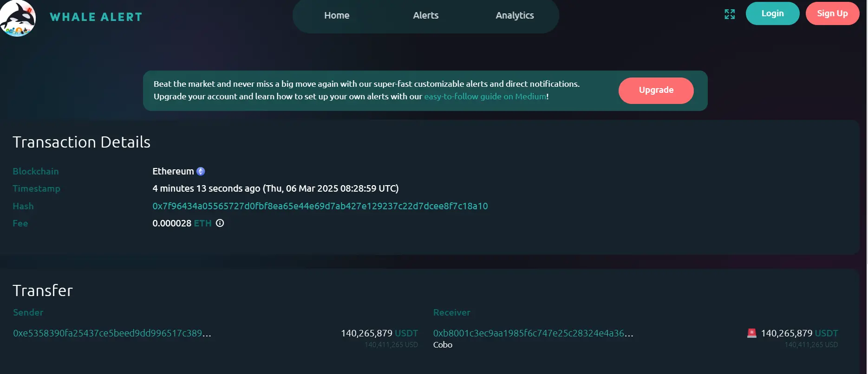Open the sender address 0xe5358390fa...
Screen dimensions: 868x374
pos(112,333)
